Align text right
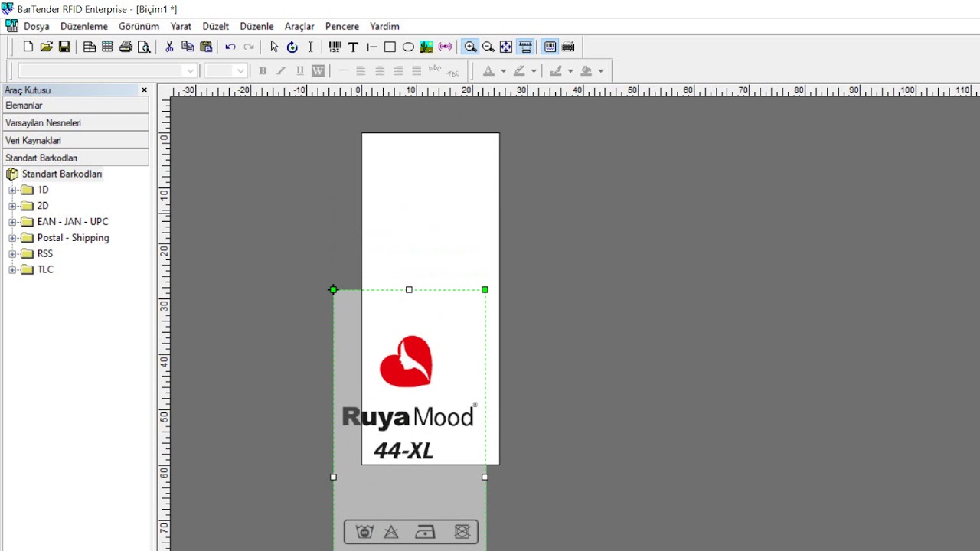 [398, 70]
